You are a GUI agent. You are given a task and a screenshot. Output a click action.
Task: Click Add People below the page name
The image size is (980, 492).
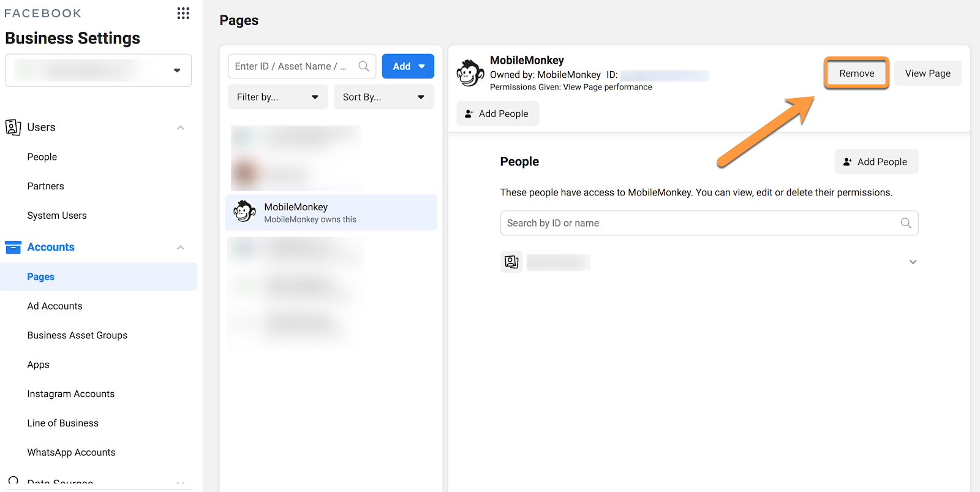point(497,113)
